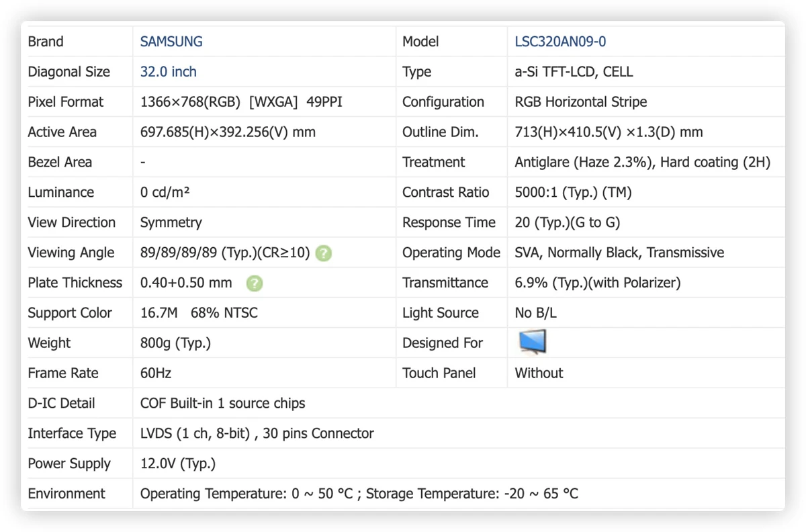Click the 'Response Time' row label
Viewport: 806px width, 532px height.
coord(449,222)
